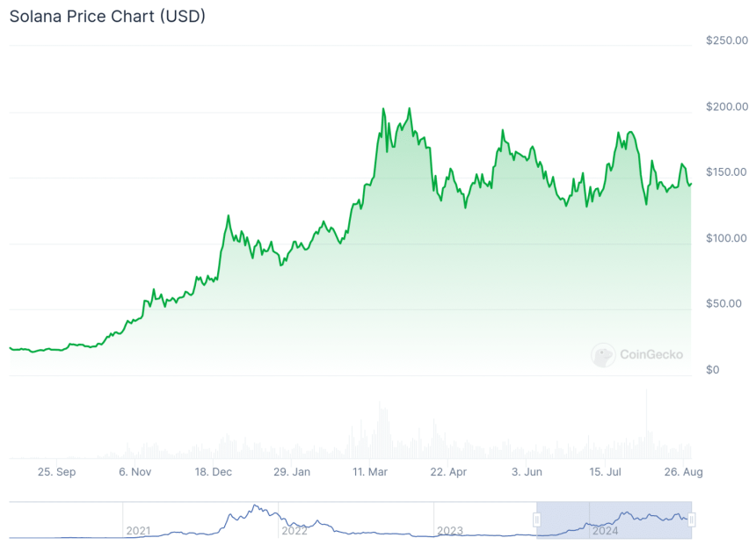Click the 25. Sep date label
756x552 pixels.
point(56,472)
